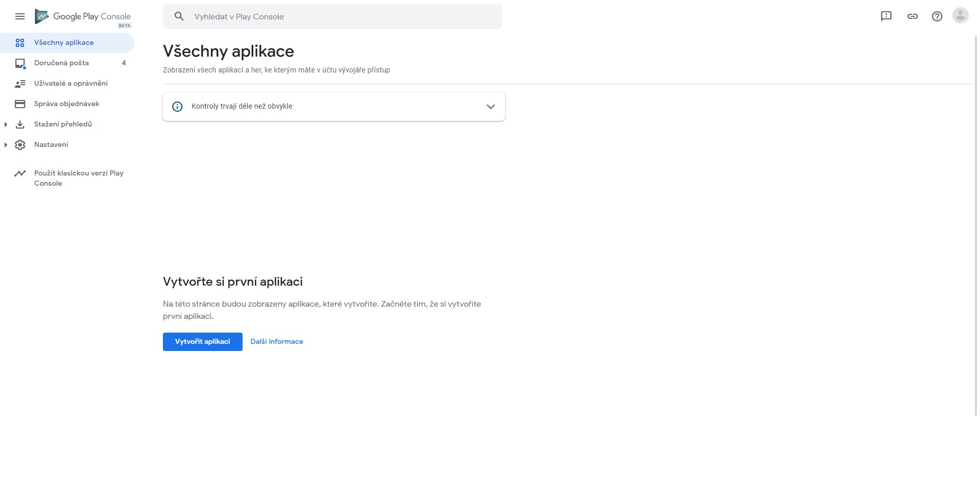Open the user account avatar
Screen dimensions: 980x477
[x=960, y=16]
